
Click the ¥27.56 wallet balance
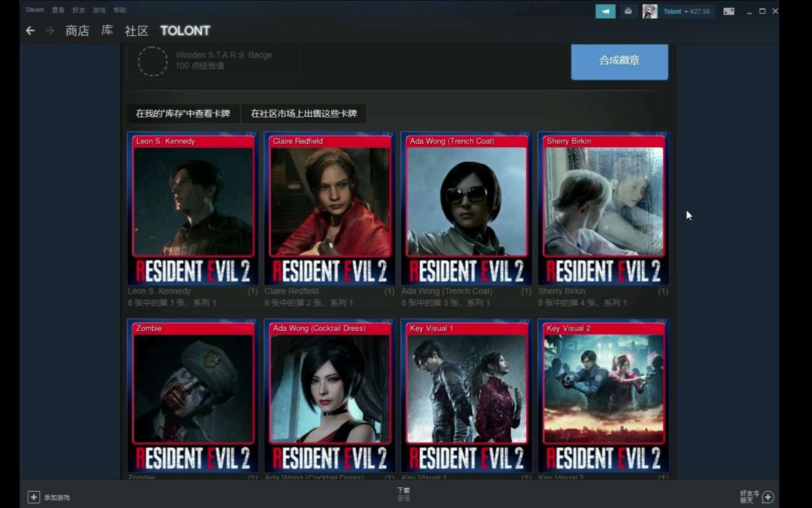point(700,11)
